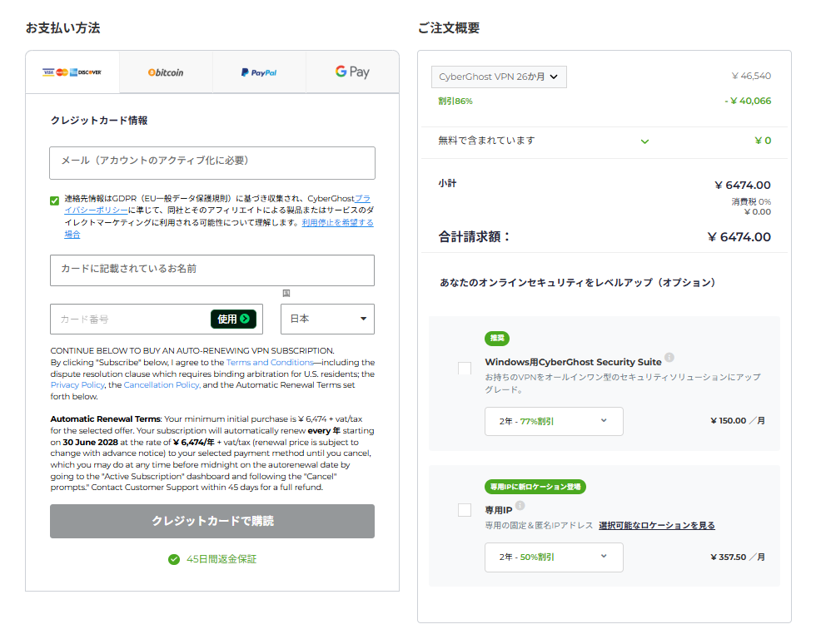Click the 推奨 badge
816x644 pixels.
[497, 338]
